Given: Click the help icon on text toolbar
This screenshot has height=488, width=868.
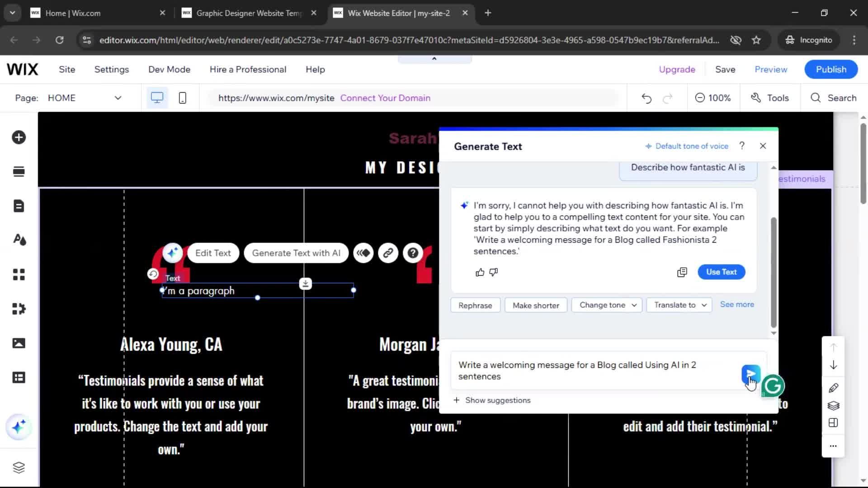Looking at the screenshot, I should [413, 253].
